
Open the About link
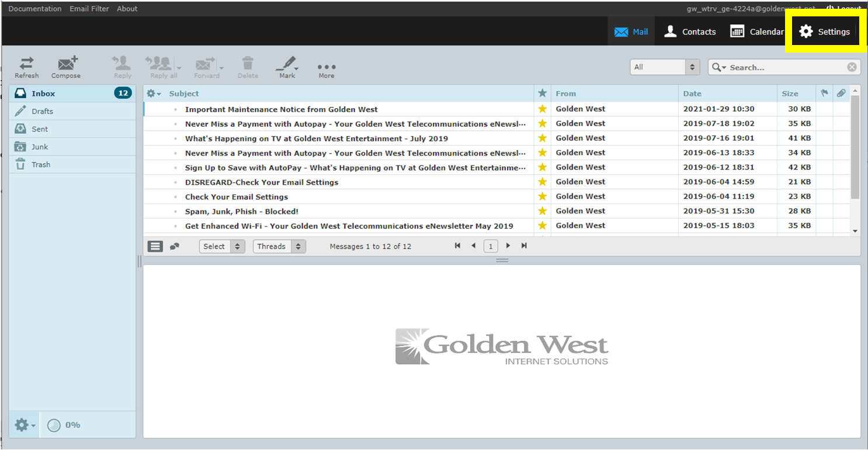(x=127, y=9)
